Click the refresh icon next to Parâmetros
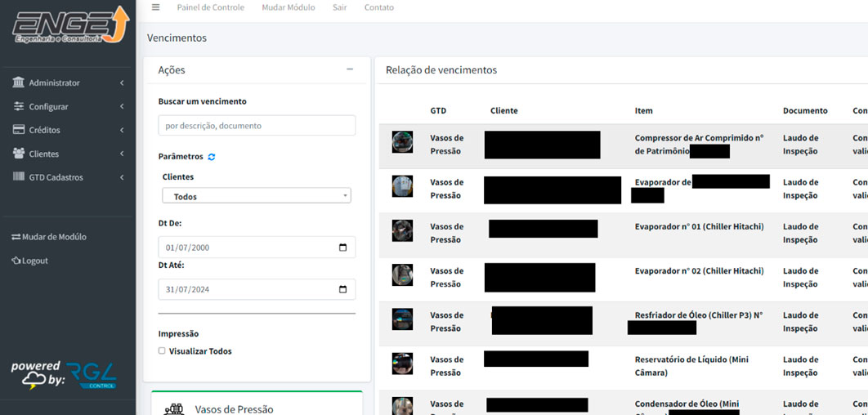This screenshot has width=868, height=415. pos(212,157)
